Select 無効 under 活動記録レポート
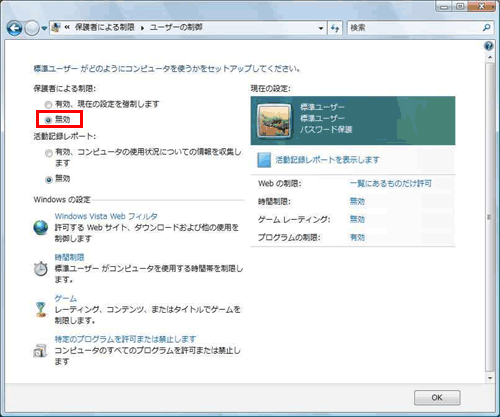This screenshot has width=500, height=417. pos(49,180)
